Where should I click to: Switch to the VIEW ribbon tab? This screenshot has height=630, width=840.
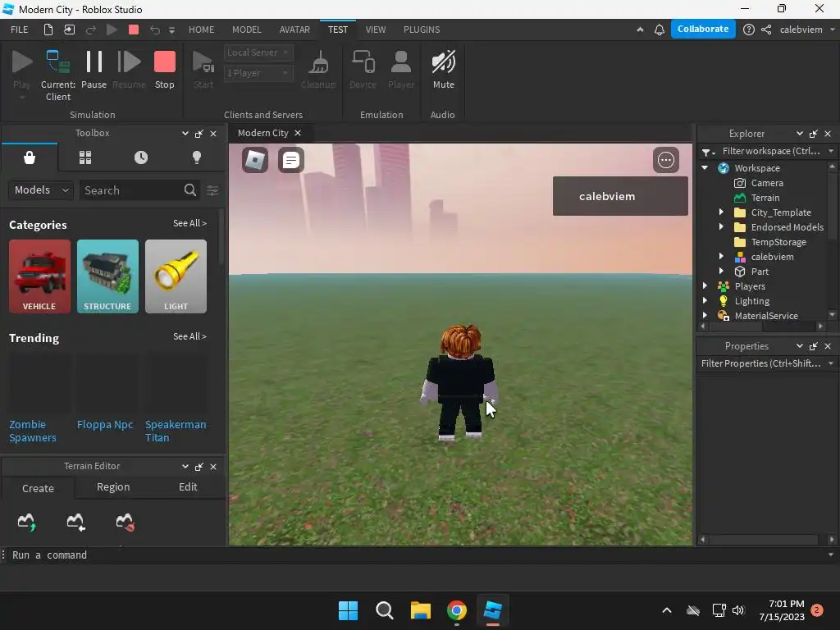[x=376, y=30]
